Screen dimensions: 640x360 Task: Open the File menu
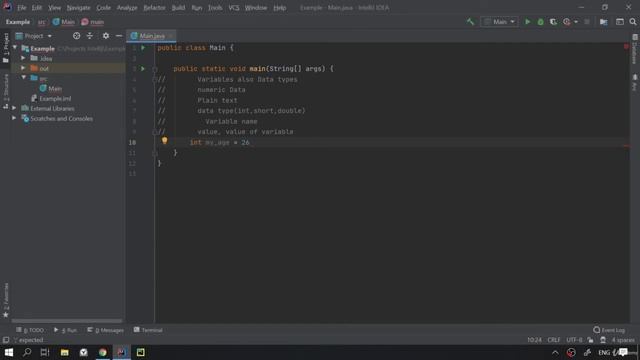pyautogui.click(x=22, y=8)
